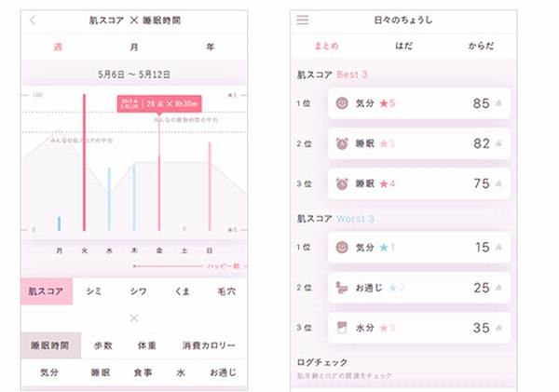The image size is (559, 392).
Task: Tap the smiley mood icon scoring 85
Action: [x=341, y=103]
